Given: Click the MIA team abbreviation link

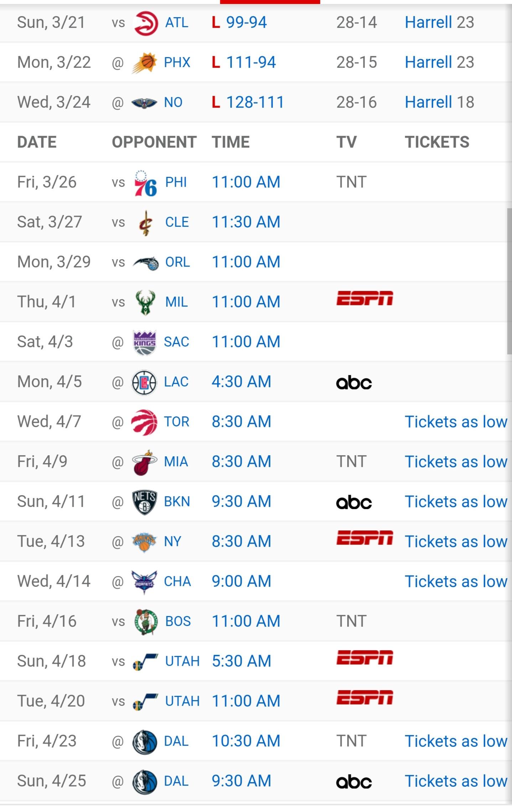Looking at the screenshot, I should click(176, 462).
